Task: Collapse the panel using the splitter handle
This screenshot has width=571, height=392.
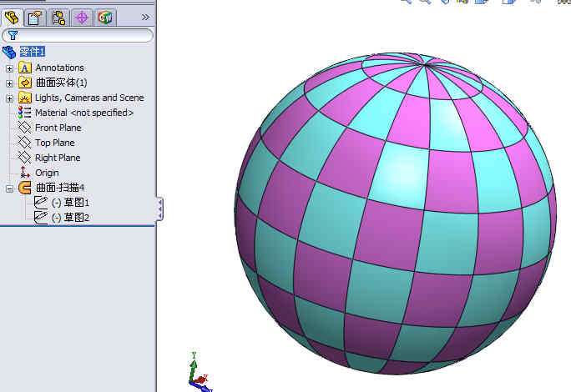Action: click(160, 209)
